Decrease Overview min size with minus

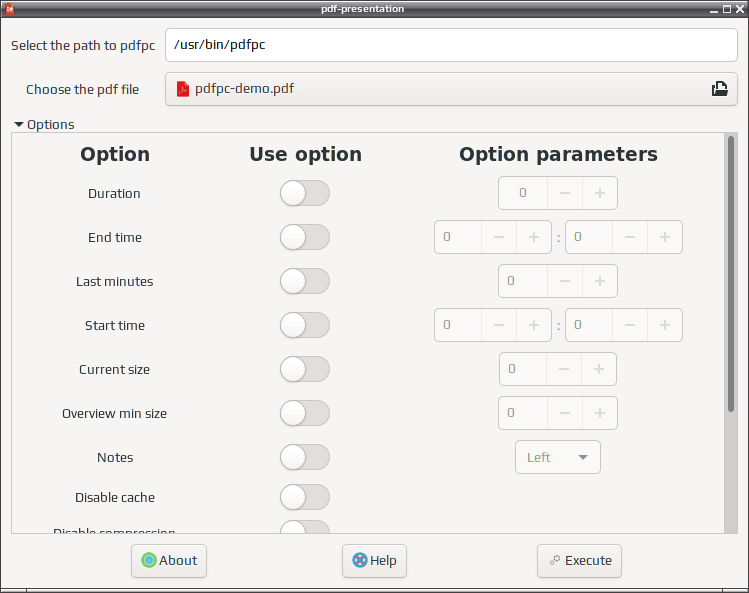coord(565,413)
